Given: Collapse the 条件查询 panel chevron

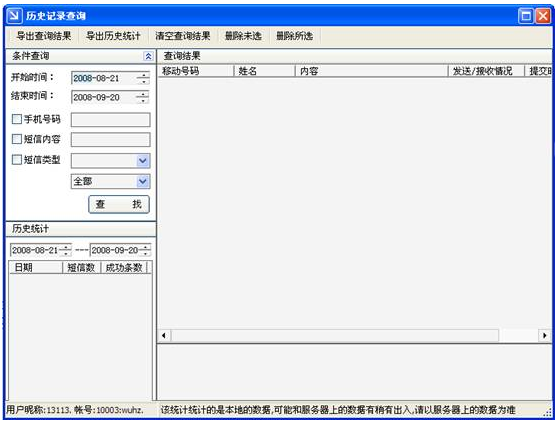Looking at the screenshot, I should (148, 56).
